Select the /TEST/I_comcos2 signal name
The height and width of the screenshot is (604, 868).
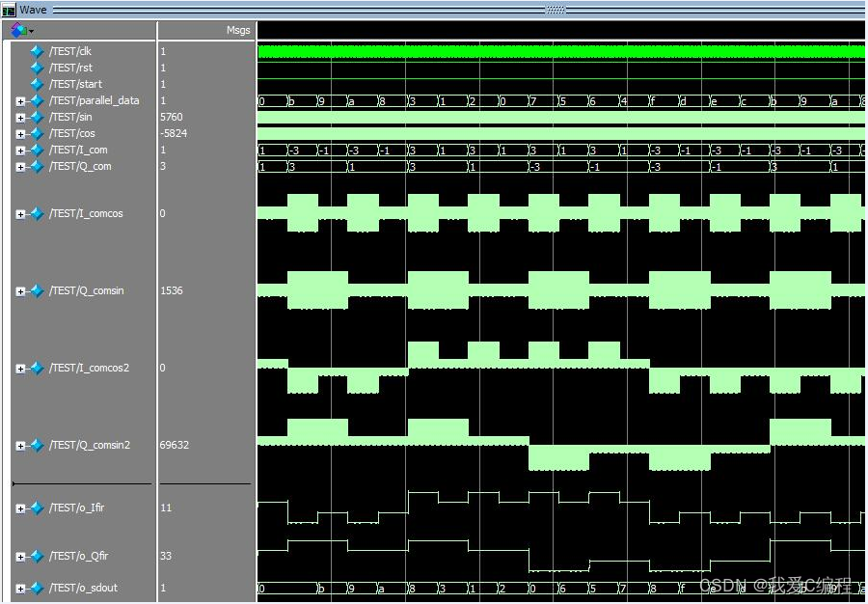[x=90, y=369]
